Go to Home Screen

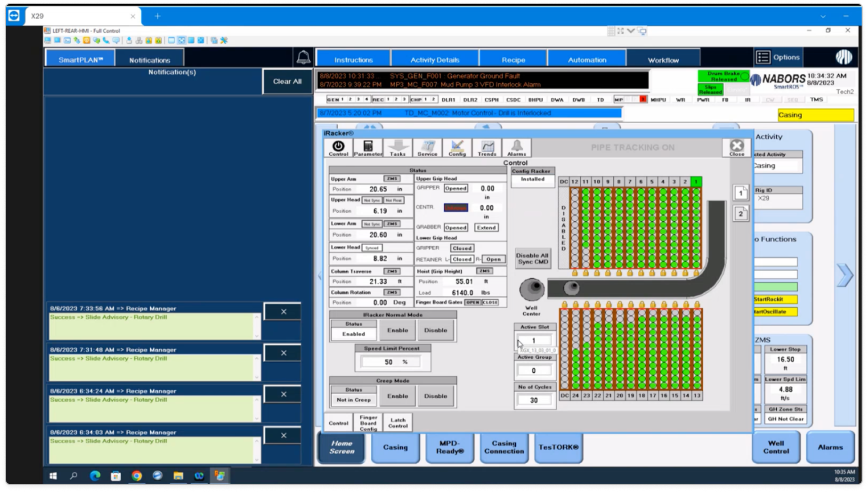[x=342, y=447]
